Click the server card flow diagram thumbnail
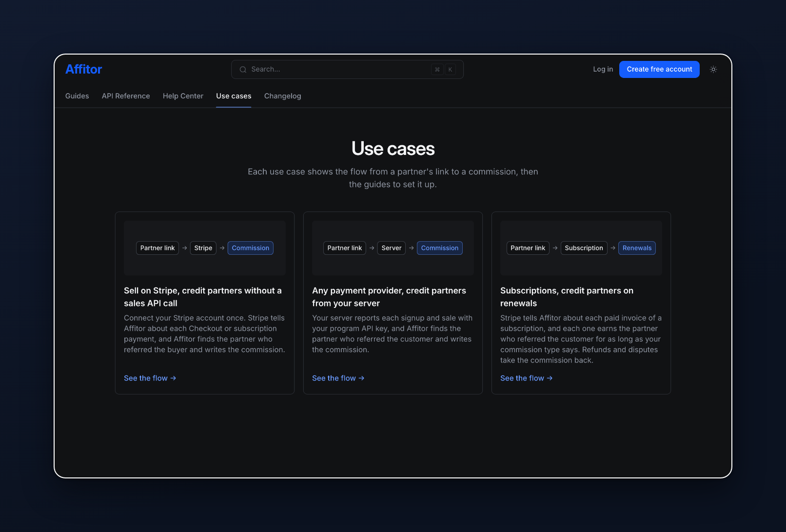Screen dimensions: 786x532 point(393,248)
